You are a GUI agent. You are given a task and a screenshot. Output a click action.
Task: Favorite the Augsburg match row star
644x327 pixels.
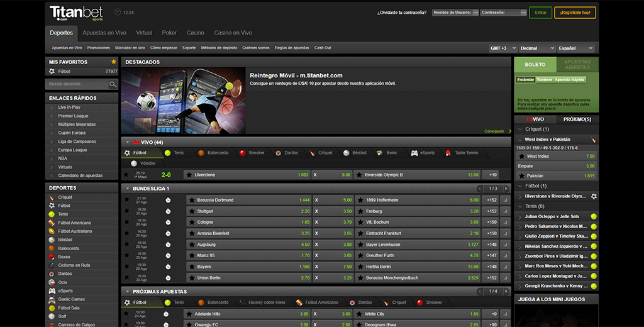[127, 245]
